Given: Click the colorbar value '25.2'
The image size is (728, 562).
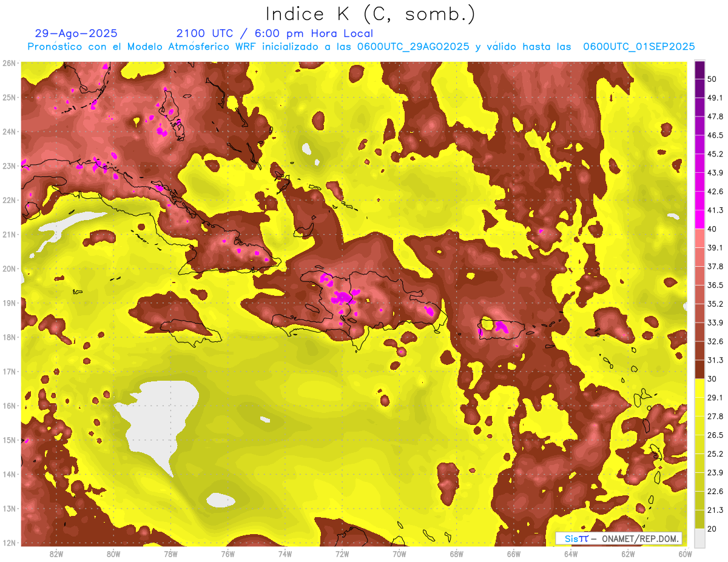Looking at the screenshot, I should point(715,454).
